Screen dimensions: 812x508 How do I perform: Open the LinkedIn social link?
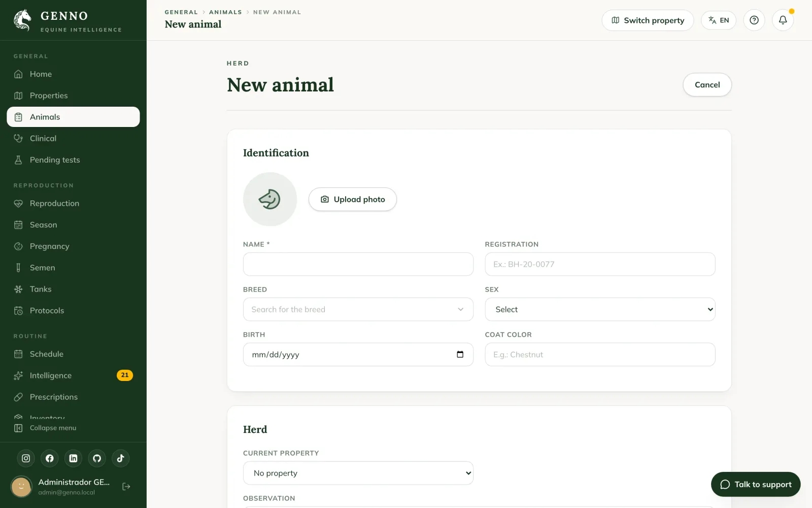click(73, 458)
